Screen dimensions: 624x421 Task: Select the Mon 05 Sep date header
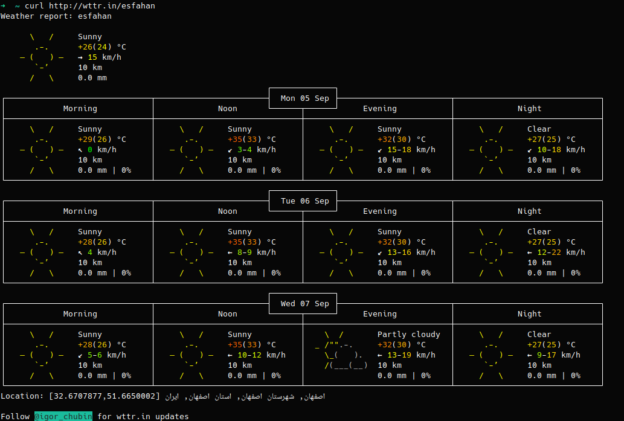pos(304,98)
